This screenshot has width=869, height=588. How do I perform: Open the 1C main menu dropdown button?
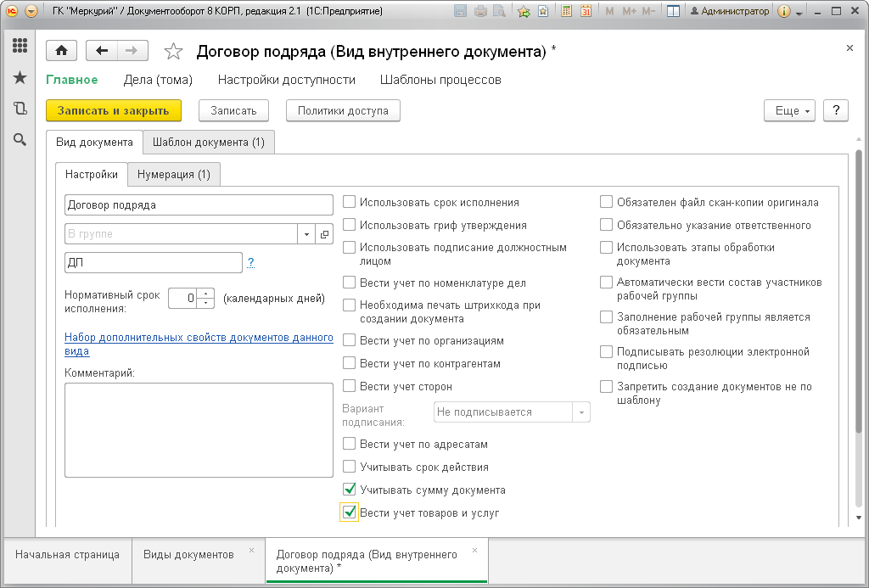point(31,11)
